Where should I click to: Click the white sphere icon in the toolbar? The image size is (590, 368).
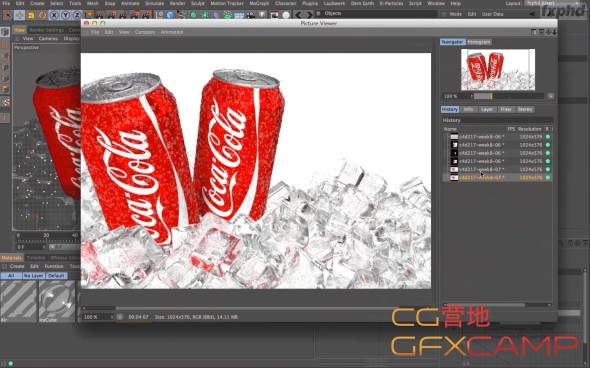[x=286, y=15]
